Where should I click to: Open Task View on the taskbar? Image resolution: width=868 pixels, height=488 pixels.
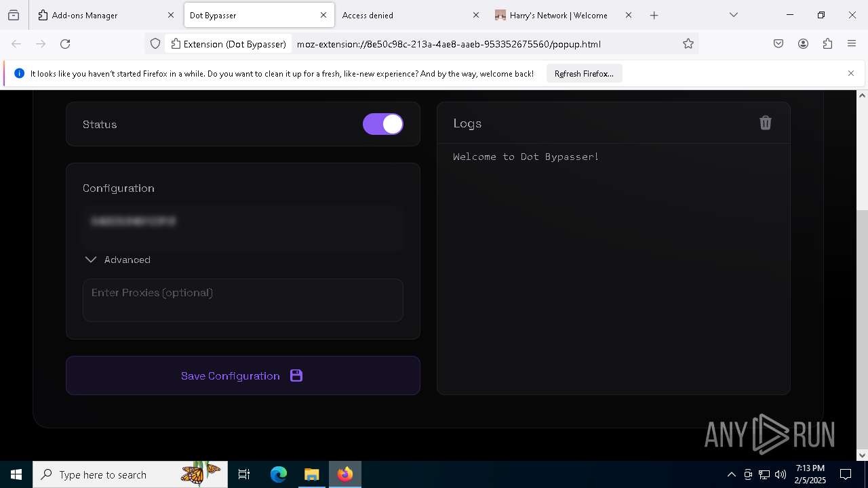[x=244, y=474]
